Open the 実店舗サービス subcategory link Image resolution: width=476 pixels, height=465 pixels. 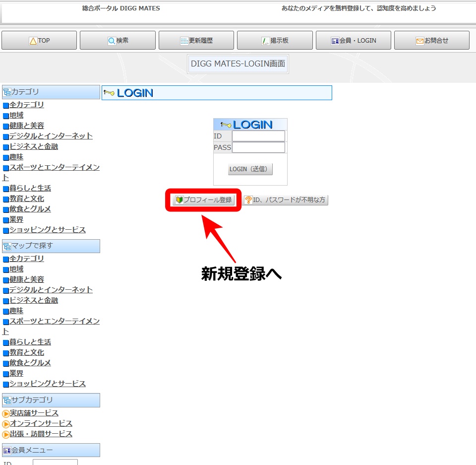click(34, 413)
